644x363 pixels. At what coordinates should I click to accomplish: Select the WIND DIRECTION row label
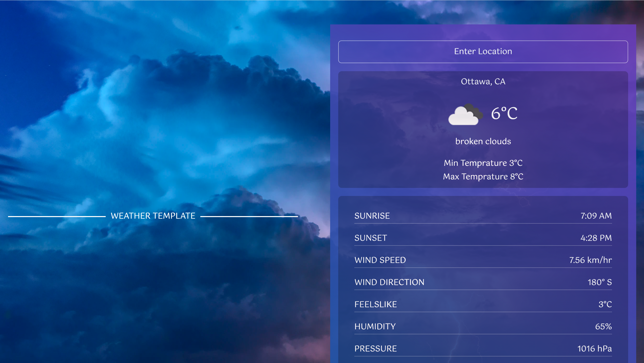(389, 282)
